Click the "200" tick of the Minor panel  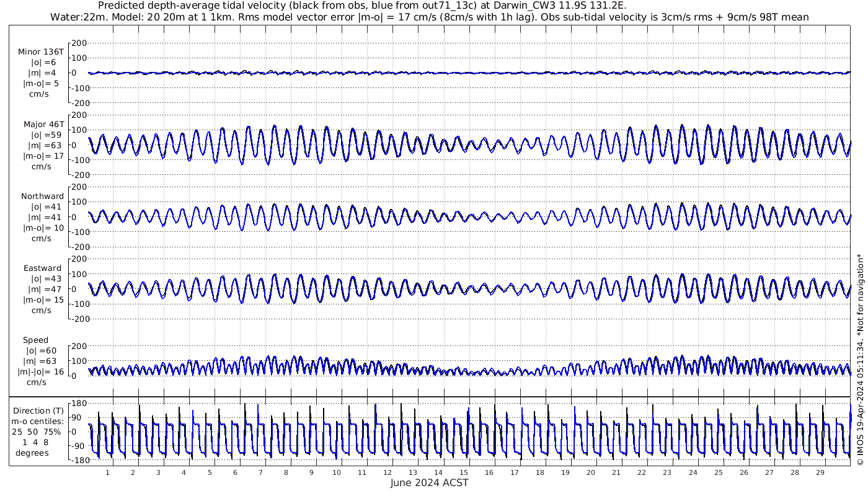[x=79, y=43]
